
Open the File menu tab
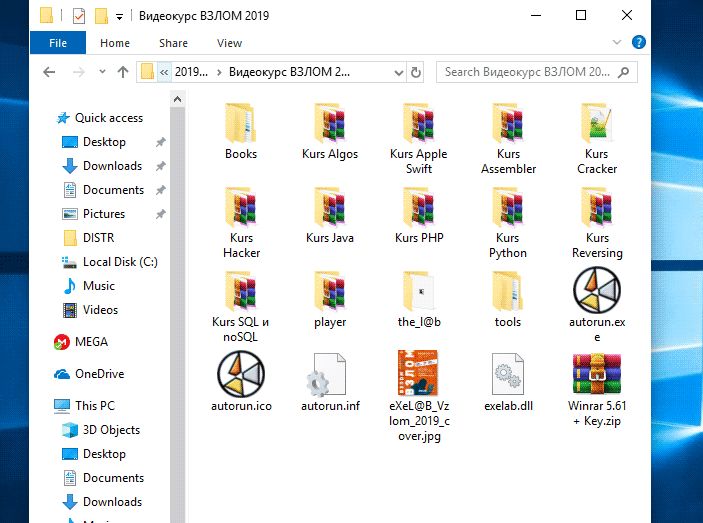click(58, 43)
